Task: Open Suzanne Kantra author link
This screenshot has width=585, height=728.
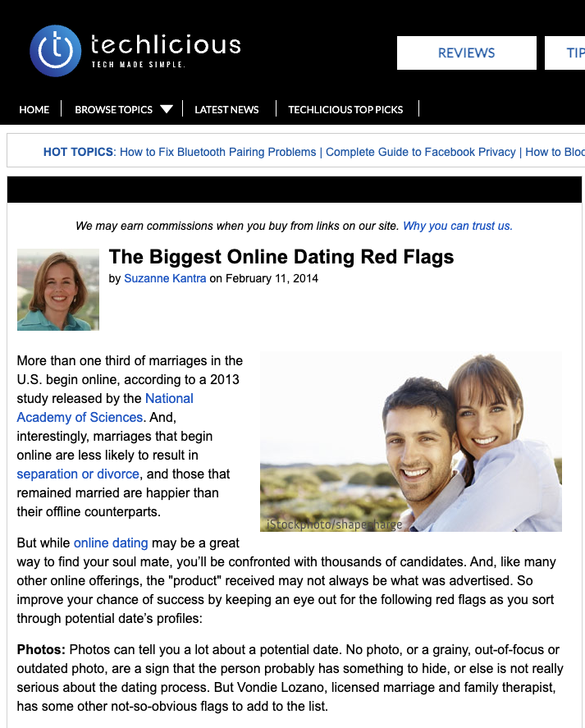Action: (165, 278)
